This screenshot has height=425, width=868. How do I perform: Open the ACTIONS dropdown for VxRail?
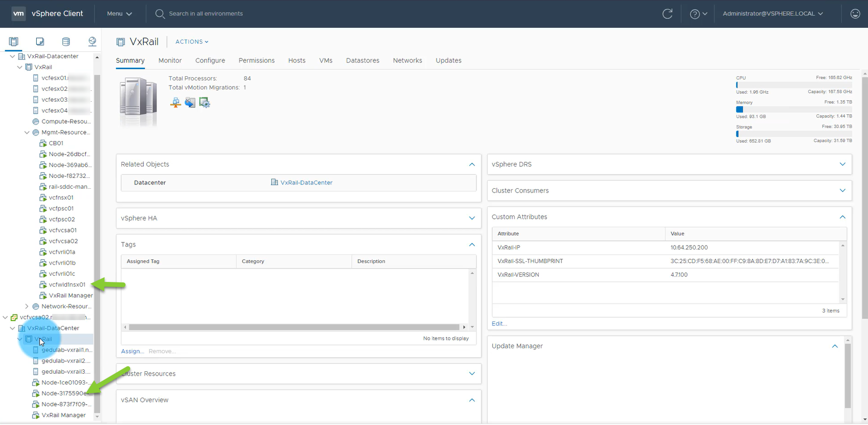click(x=192, y=42)
